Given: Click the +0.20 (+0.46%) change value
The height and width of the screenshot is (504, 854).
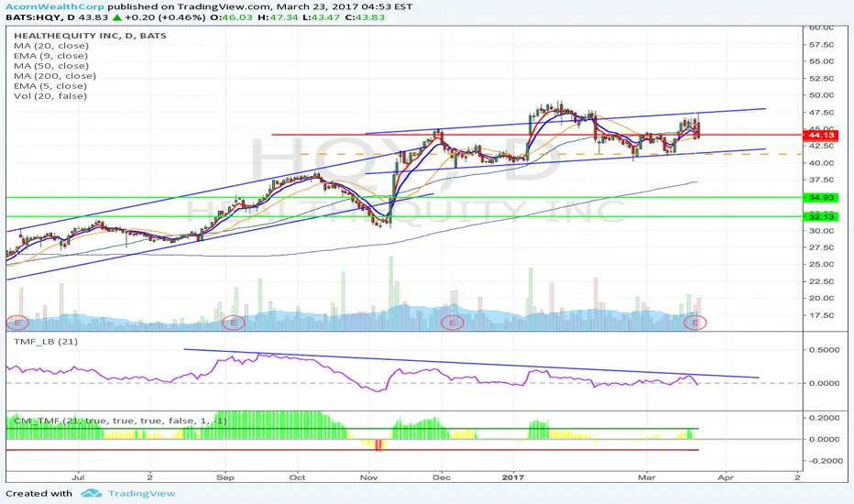Looking at the screenshot, I should [x=165, y=17].
